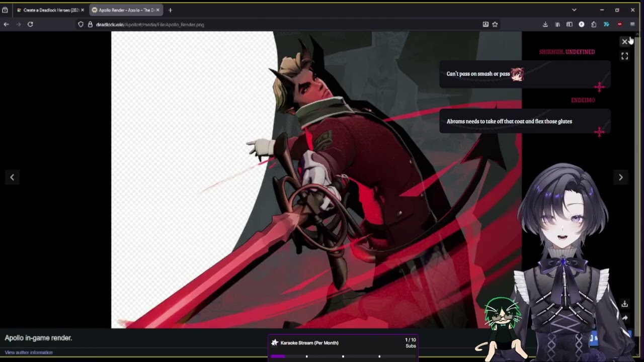Close the Create a Deadlock Heroes tab

coord(83,10)
